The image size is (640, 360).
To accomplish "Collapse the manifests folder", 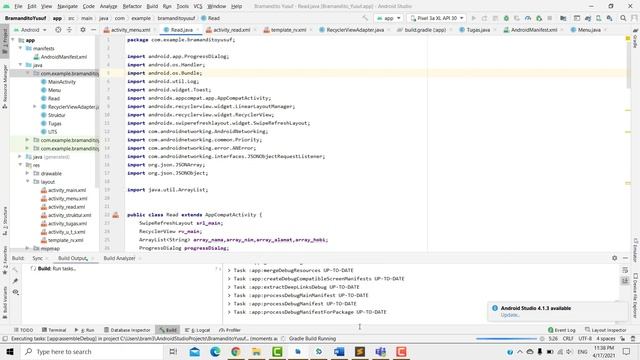I will pos(20,48).
